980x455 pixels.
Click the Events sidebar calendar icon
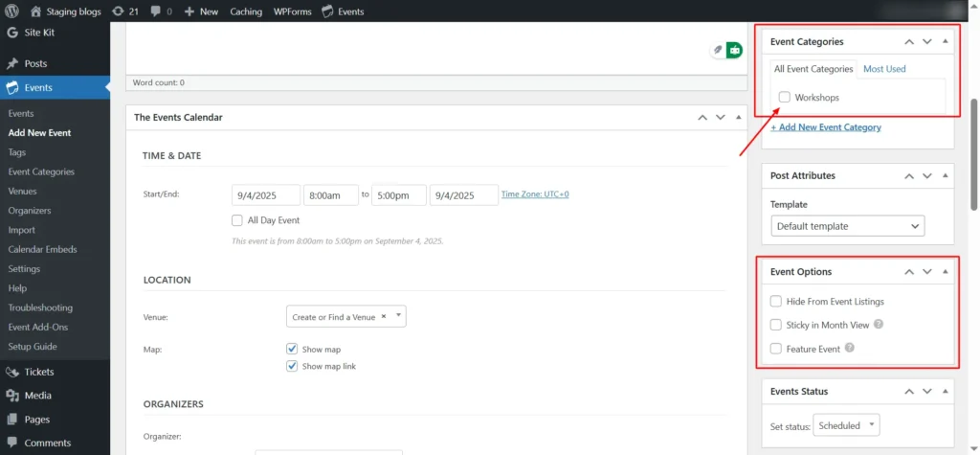point(11,88)
